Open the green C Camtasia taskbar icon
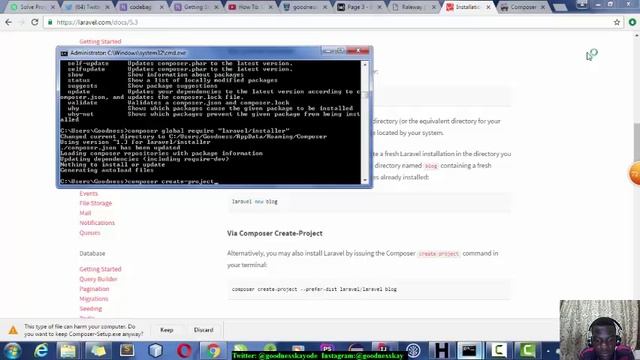 [x=527, y=351]
